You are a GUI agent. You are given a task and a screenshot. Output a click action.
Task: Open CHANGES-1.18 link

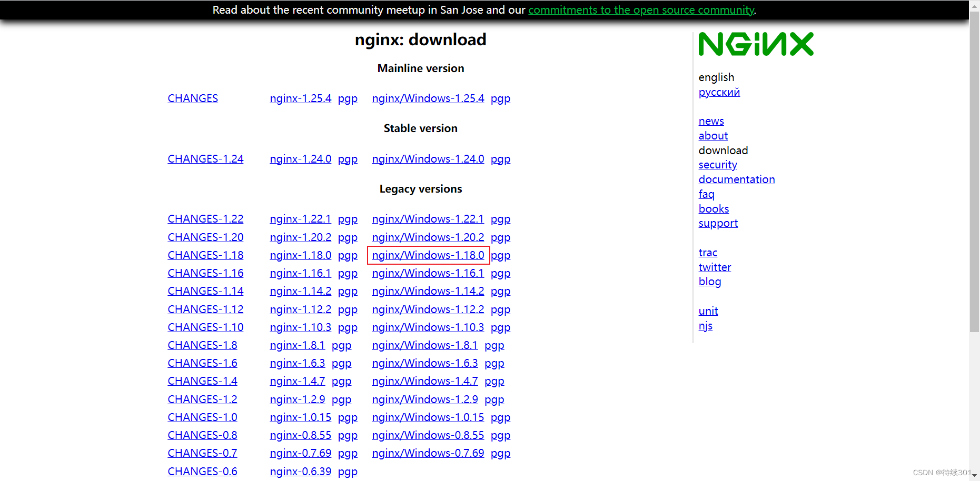coord(205,255)
